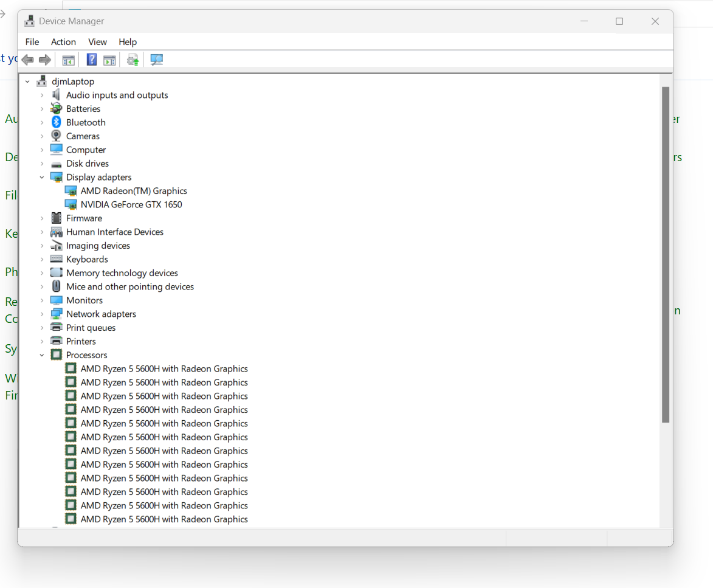Click the Disk drives icon
The image size is (713, 588).
point(57,164)
